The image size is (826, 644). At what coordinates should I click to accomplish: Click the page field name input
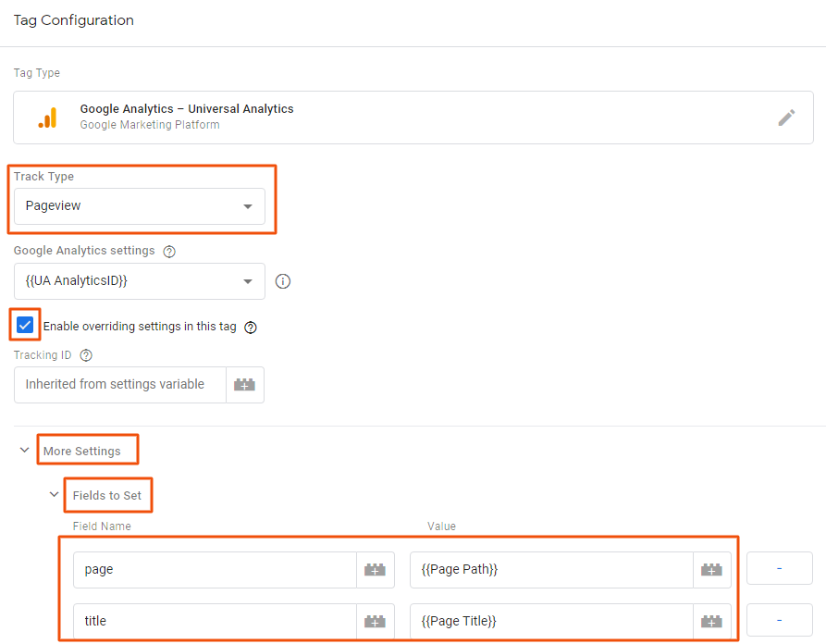[215, 570]
